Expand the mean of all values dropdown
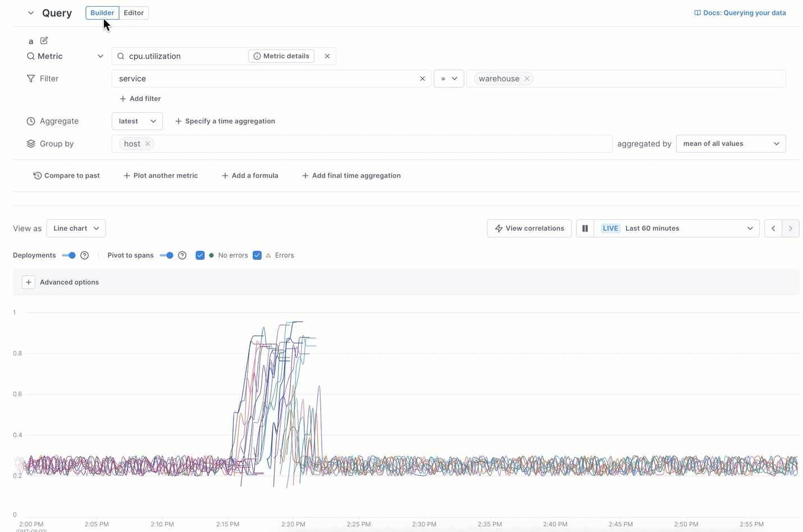 731,144
